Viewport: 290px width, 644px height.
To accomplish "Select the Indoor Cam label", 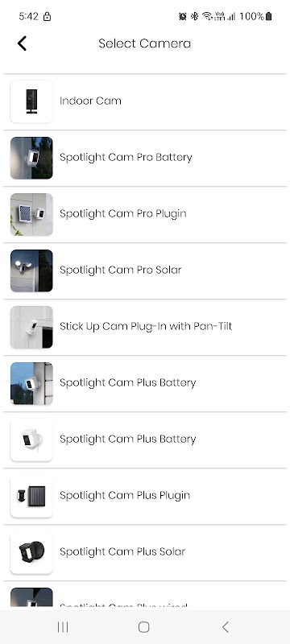I will coord(90,101).
